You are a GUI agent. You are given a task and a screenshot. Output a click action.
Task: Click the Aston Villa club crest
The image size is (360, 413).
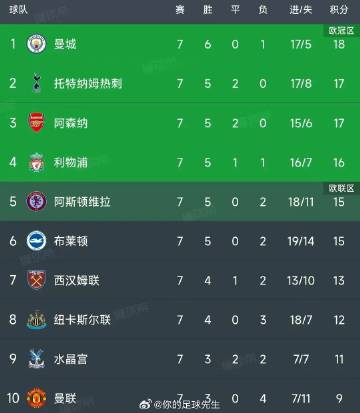click(36, 202)
